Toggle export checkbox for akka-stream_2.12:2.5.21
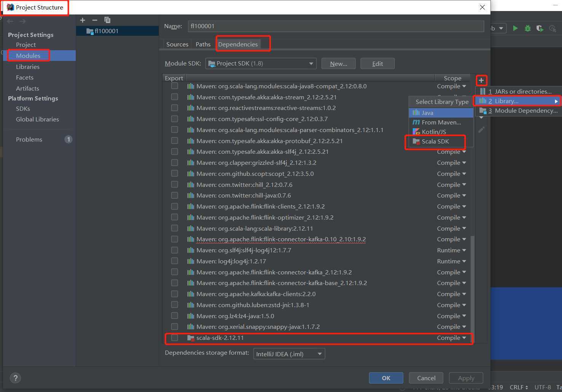Image resolution: width=562 pixels, height=392 pixels. point(174,97)
